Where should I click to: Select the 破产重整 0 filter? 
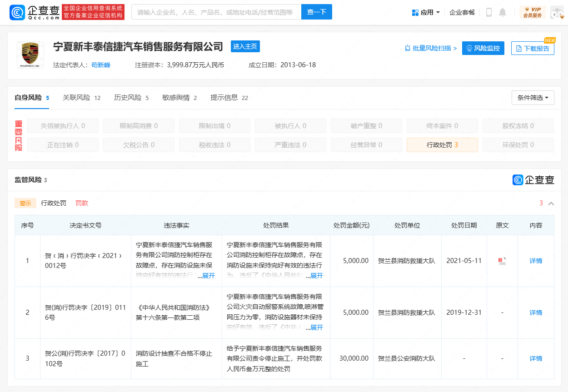366,126
